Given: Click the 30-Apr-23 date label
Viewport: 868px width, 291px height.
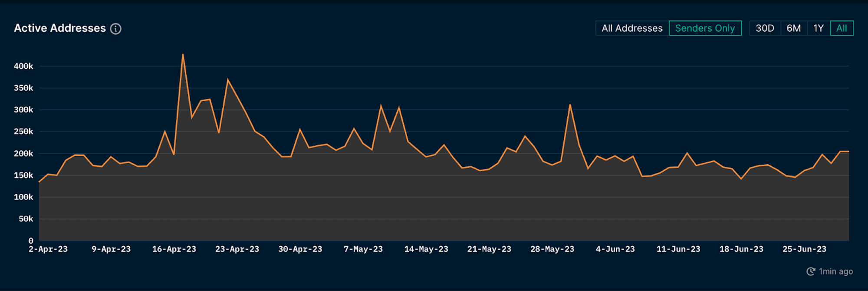Looking at the screenshot, I should coord(300,249).
